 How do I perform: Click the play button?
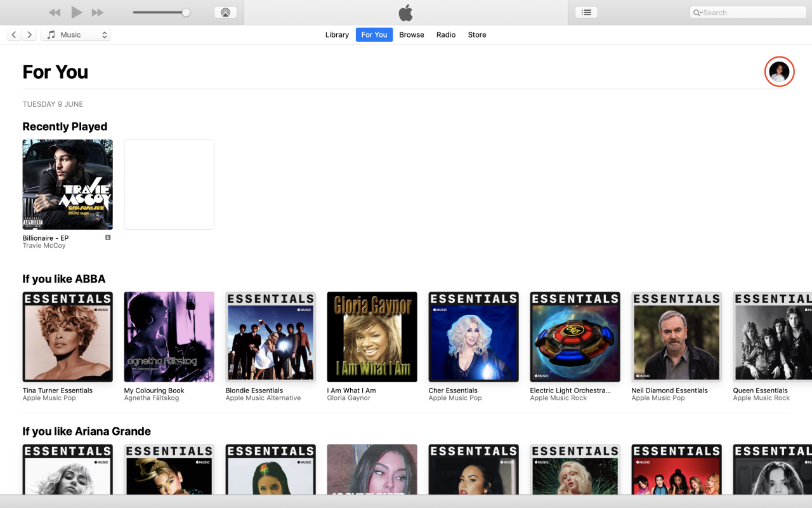coord(77,12)
